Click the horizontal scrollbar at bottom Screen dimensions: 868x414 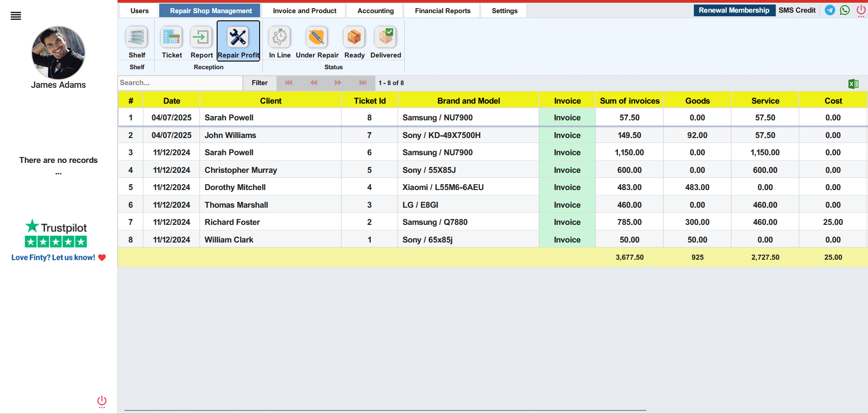click(x=385, y=410)
